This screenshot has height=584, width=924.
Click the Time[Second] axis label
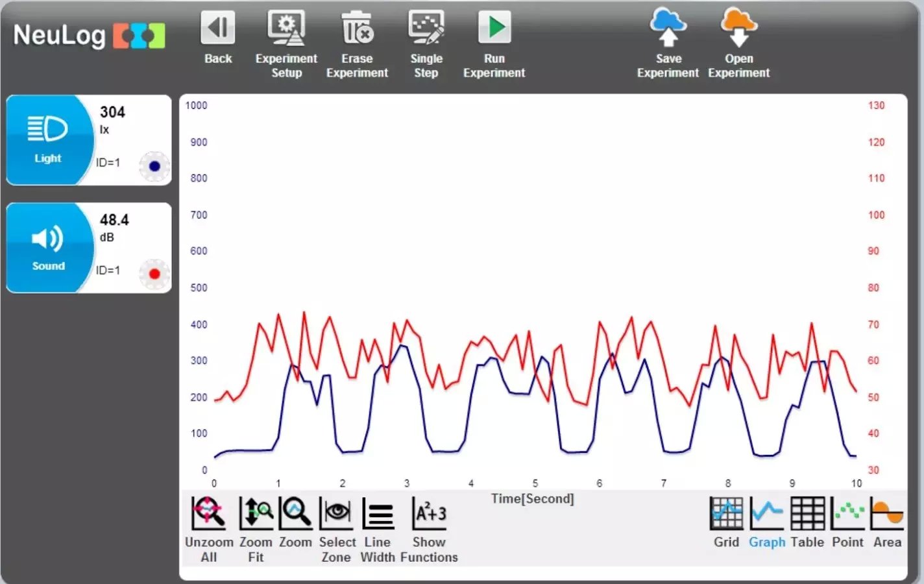pos(532,498)
